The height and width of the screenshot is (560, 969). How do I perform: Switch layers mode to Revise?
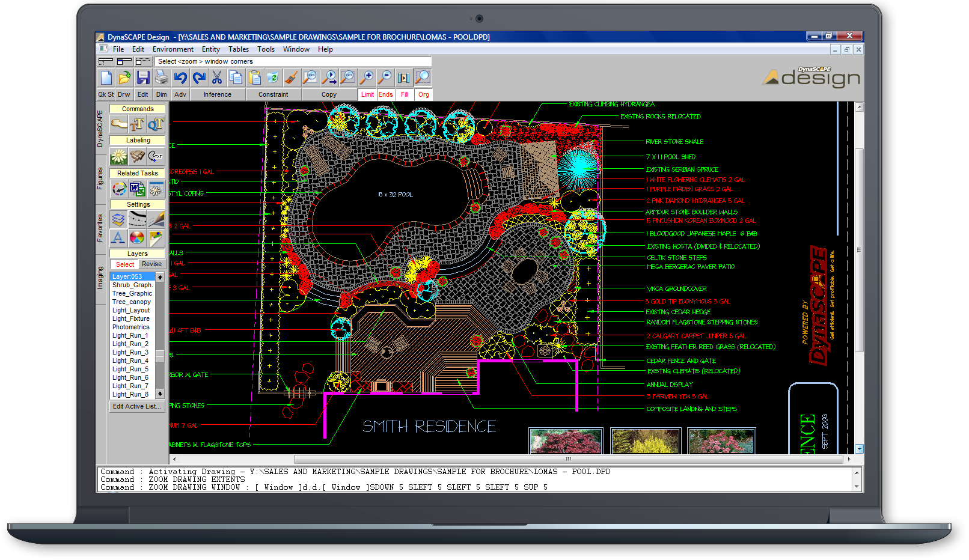pos(151,264)
